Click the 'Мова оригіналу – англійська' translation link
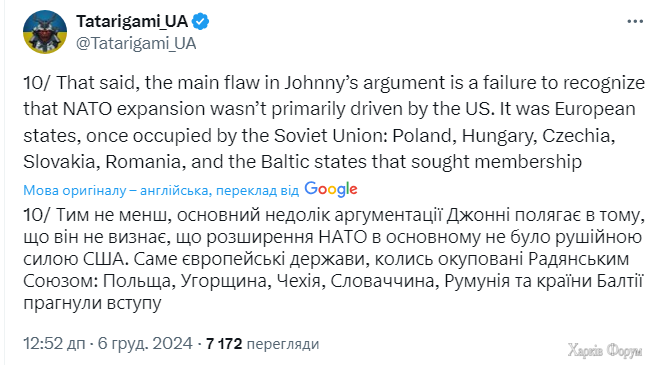652x365 pixels. [x=116, y=190]
